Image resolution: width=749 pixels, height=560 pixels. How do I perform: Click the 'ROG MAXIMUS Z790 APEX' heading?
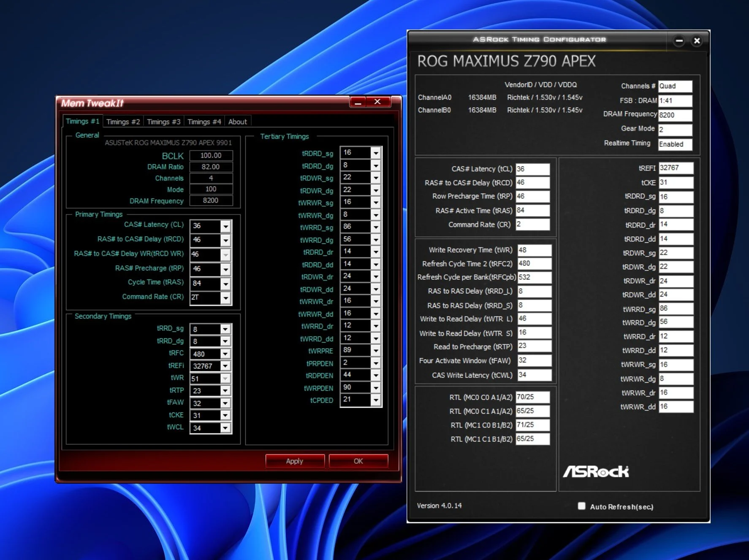pyautogui.click(x=506, y=61)
